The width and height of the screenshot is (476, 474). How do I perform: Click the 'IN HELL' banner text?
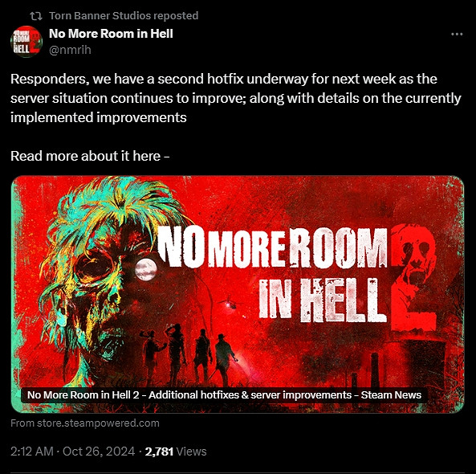(x=323, y=300)
